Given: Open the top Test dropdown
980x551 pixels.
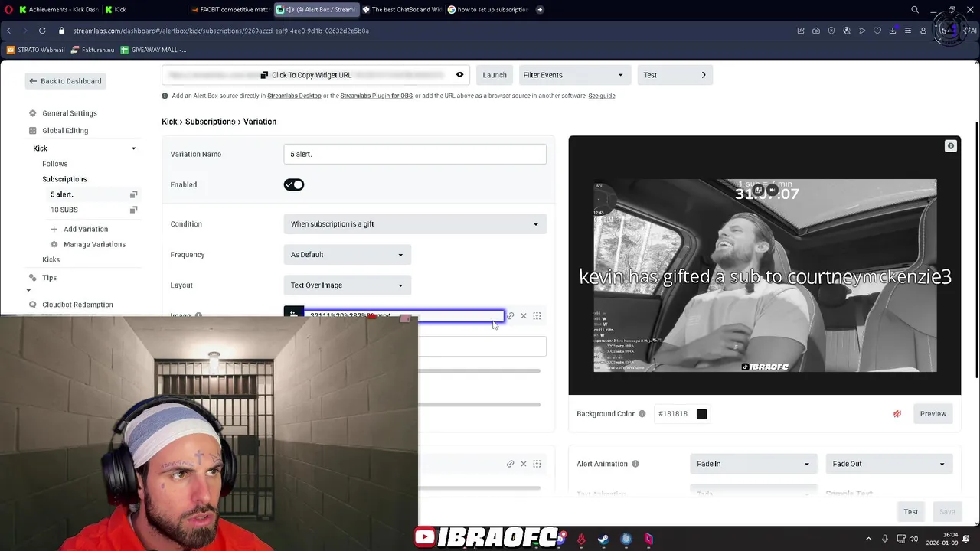Looking at the screenshot, I should (675, 75).
